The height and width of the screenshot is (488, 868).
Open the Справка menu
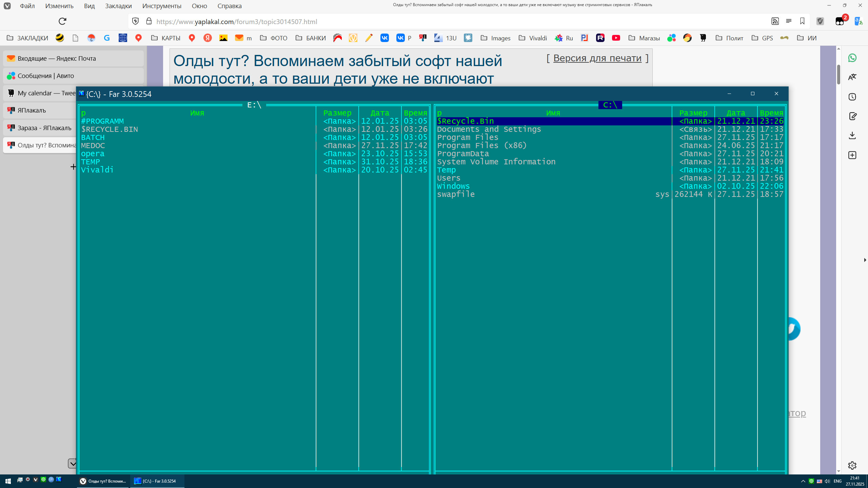(x=230, y=6)
